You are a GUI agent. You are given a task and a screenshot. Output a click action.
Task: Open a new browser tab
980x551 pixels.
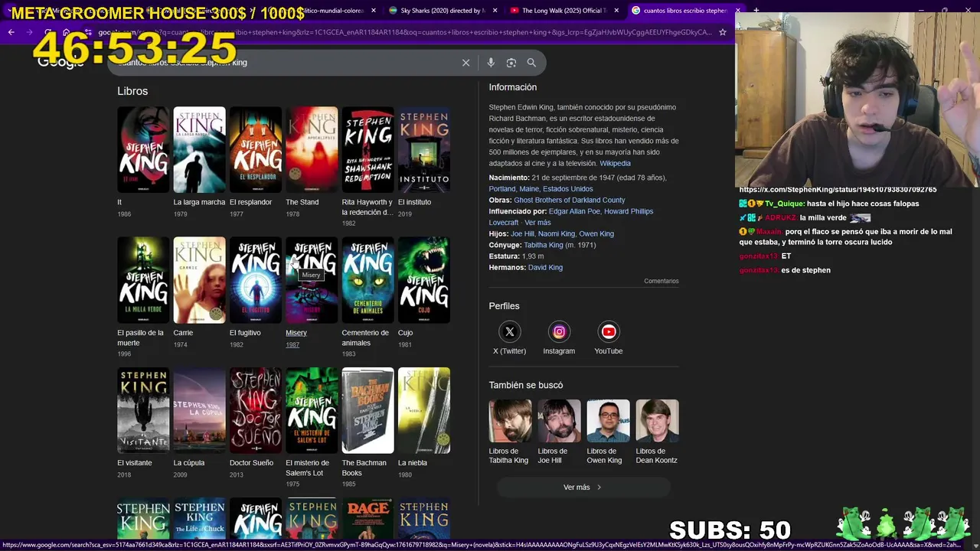756,11
